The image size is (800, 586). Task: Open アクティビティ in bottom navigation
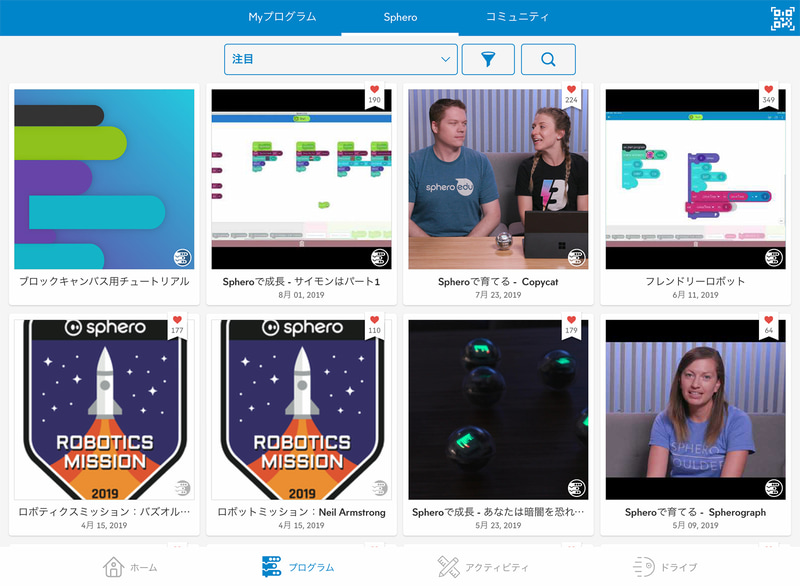(483, 567)
